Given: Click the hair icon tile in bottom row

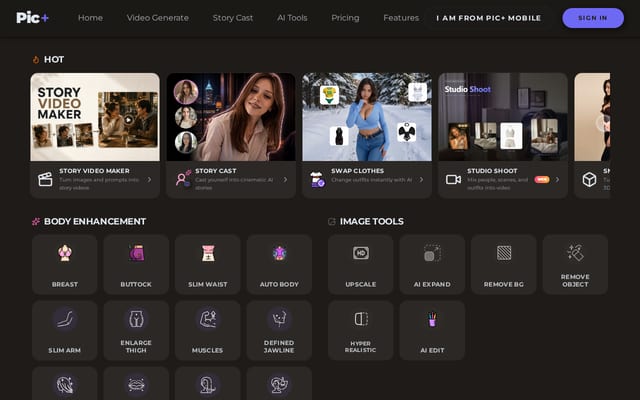Looking at the screenshot, I should coord(64,384).
